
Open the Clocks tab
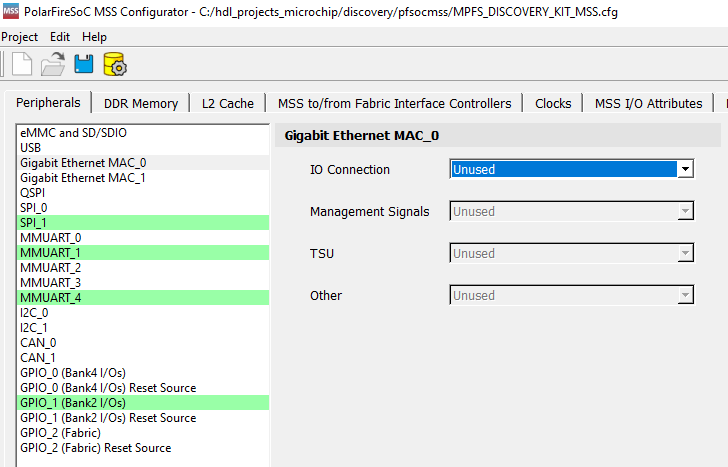pos(553,103)
